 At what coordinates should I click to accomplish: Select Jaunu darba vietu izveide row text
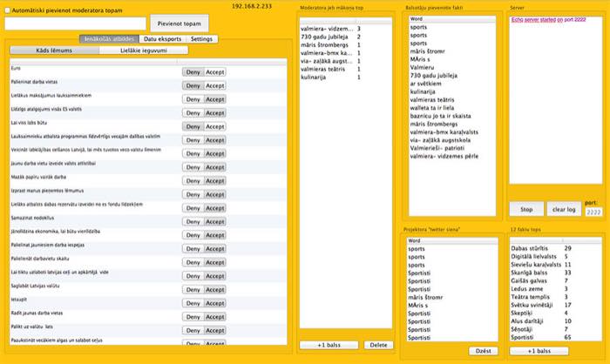coord(53,164)
